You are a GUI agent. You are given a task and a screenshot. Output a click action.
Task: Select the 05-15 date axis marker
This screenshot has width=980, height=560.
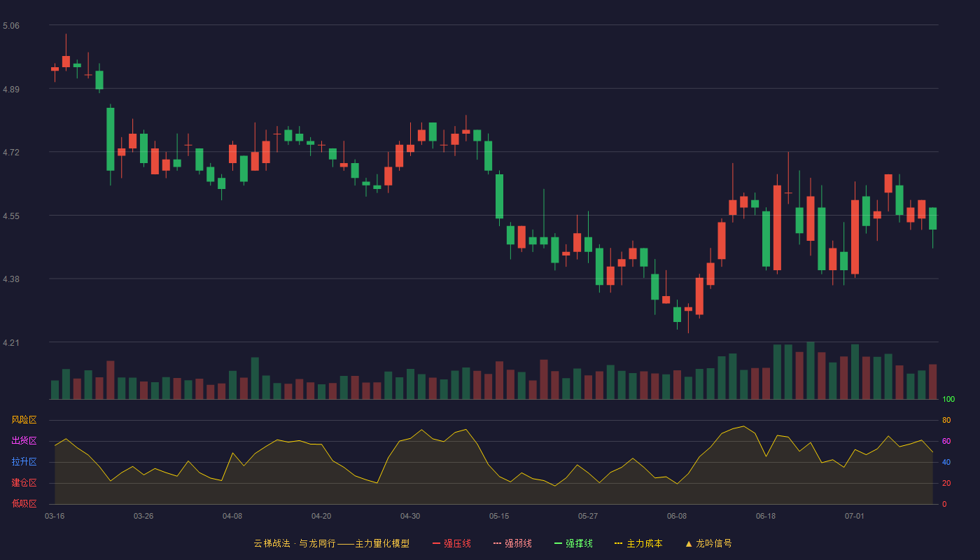point(499,516)
